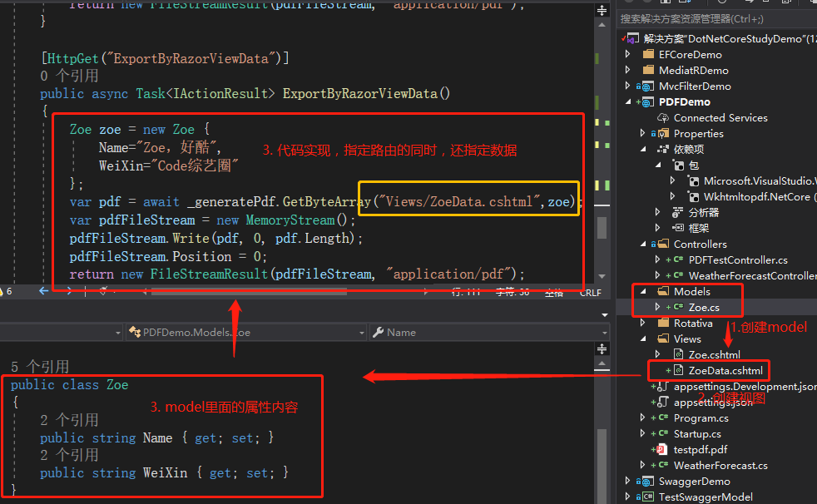The image size is (817, 504).
Task: Select testpdf.pdf file
Action: click(701, 449)
